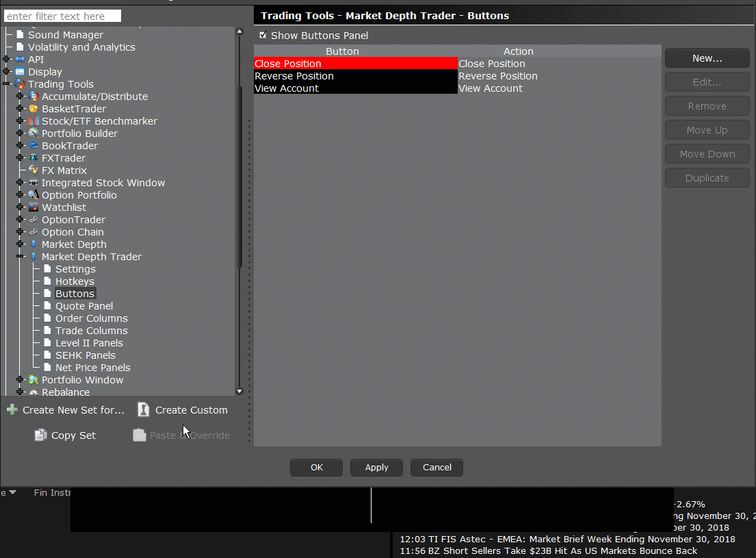This screenshot has width=756, height=558.
Task: Toggle the Show Buttons Panel checkbox
Action: coord(263,35)
